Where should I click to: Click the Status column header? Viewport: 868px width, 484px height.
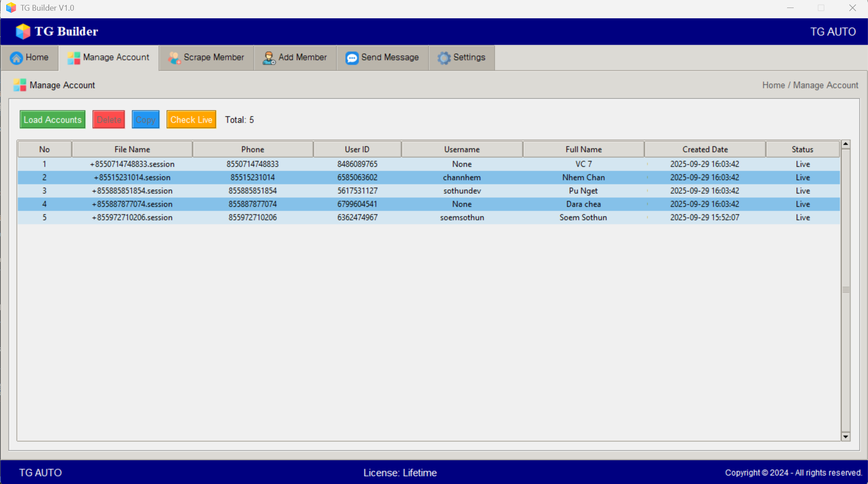coord(802,149)
